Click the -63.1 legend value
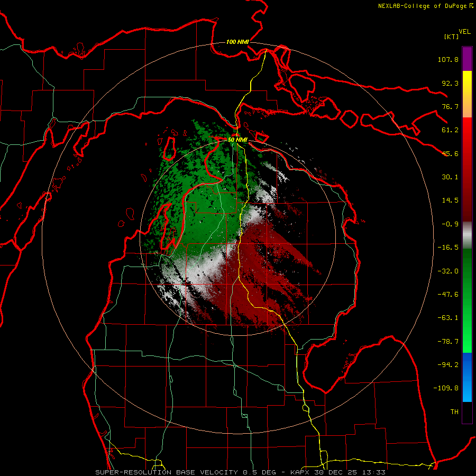476x476 pixels. click(x=448, y=318)
